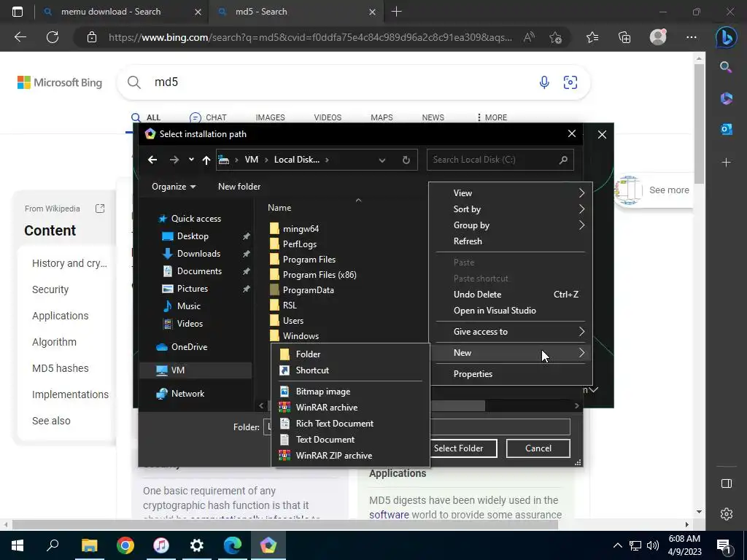Create a new Rich Text Document
The image size is (747, 560).
[x=351, y=424]
